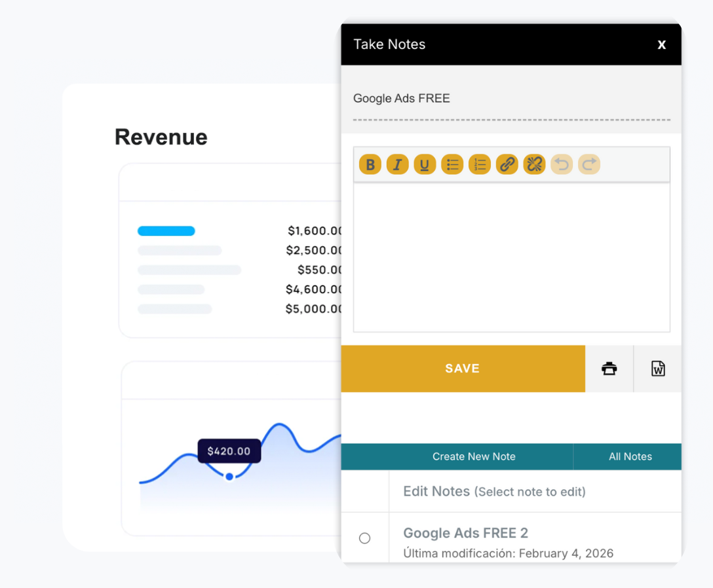Insert a hyperlink into note
This screenshot has width=713, height=588.
coord(507,164)
